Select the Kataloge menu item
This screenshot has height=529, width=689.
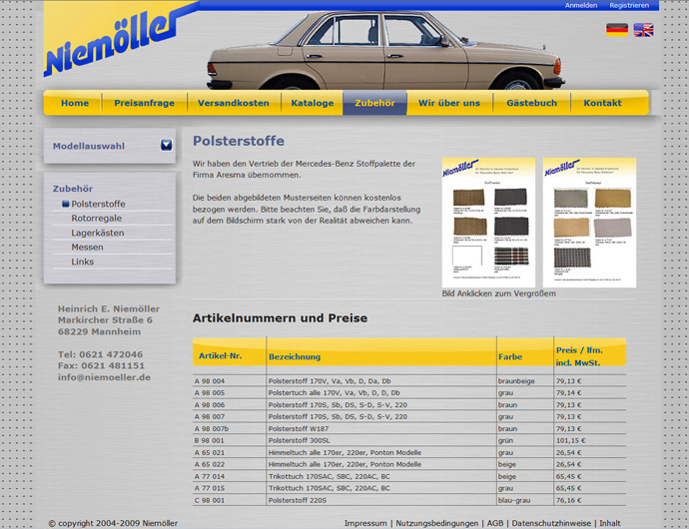coord(312,103)
